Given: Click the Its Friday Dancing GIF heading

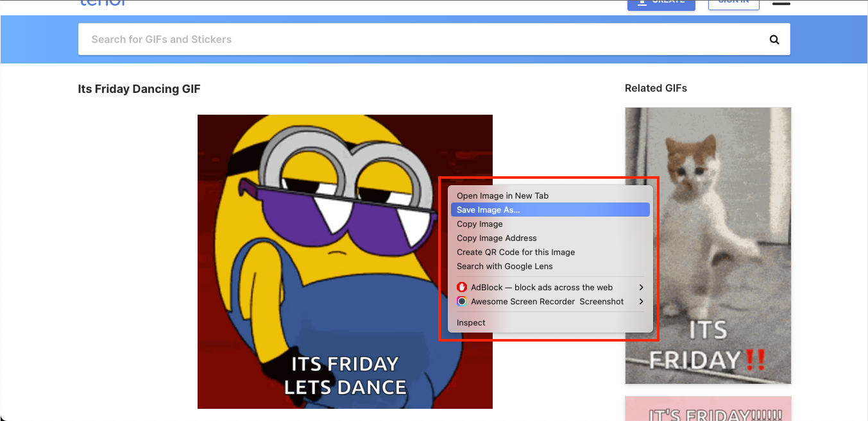Looking at the screenshot, I should tap(139, 89).
